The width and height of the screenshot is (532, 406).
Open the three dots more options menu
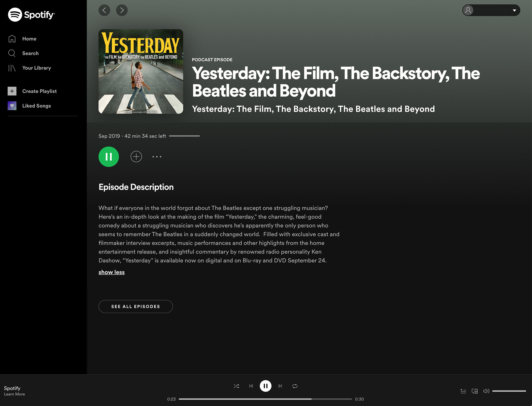(157, 157)
